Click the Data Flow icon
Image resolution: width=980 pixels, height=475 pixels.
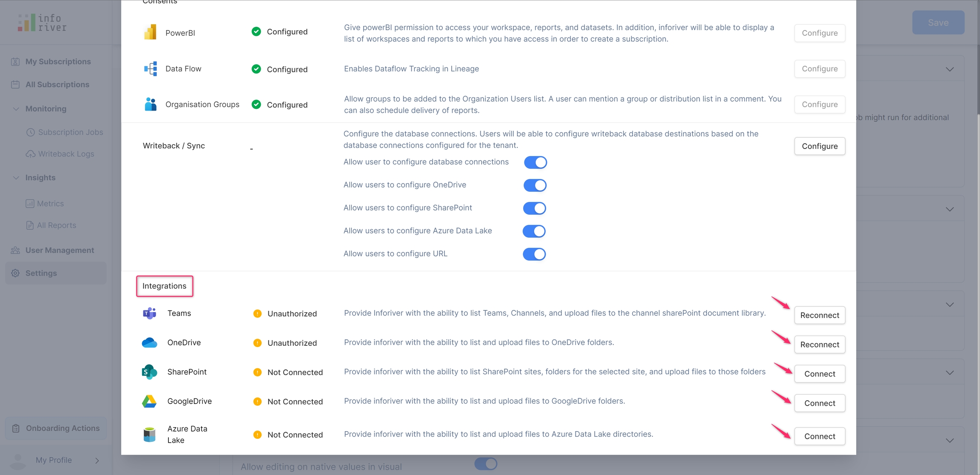pyautogui.click(x=150, y=69)
